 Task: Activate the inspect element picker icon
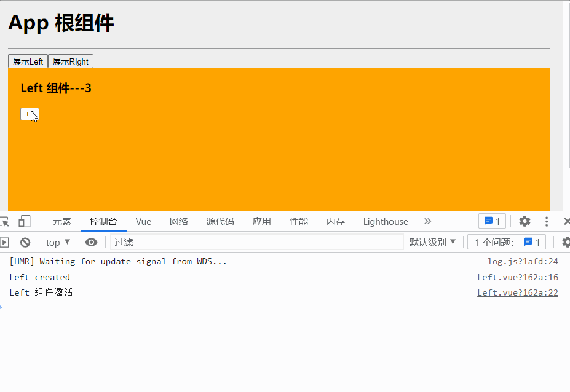[x=4, y=221]
